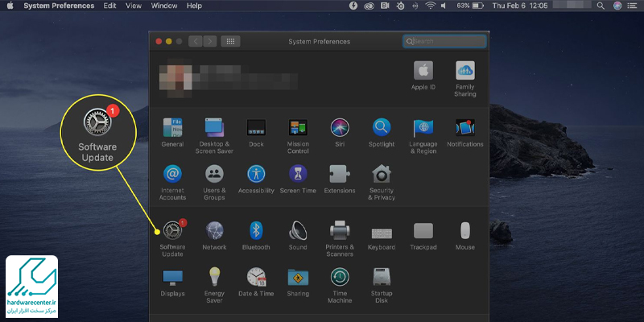Open Network preferences

tap(214, 236)
